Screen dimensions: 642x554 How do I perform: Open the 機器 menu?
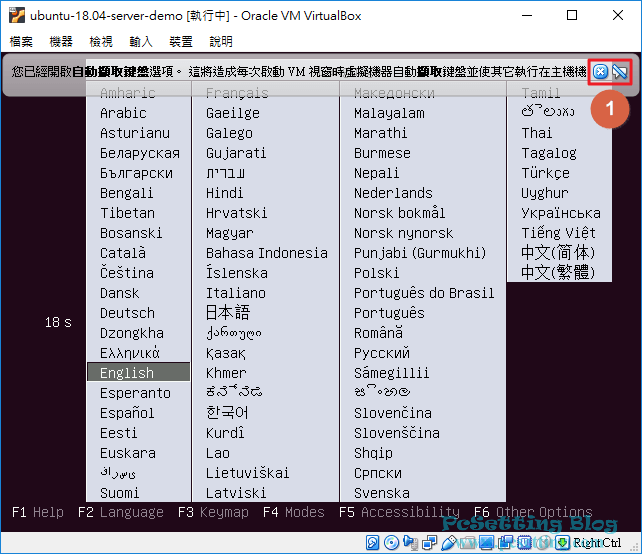pyautogui.click(x=61, y=42)
